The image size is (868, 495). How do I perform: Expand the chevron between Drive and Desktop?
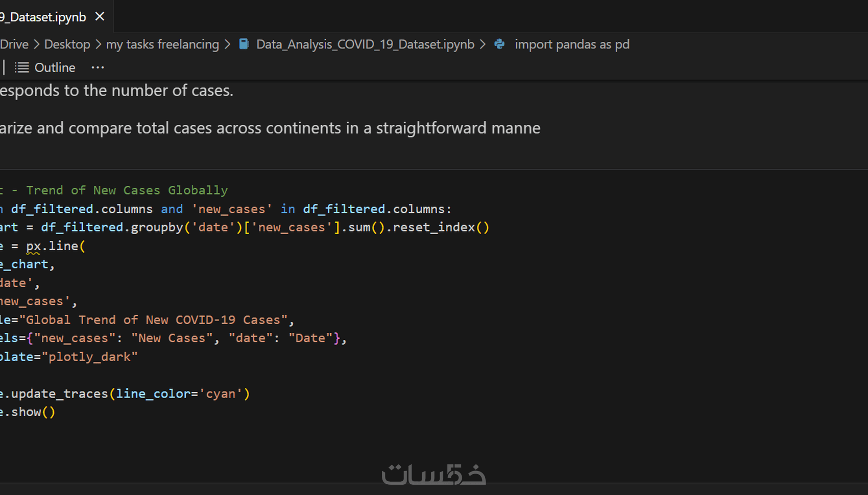tap(37, 44)
